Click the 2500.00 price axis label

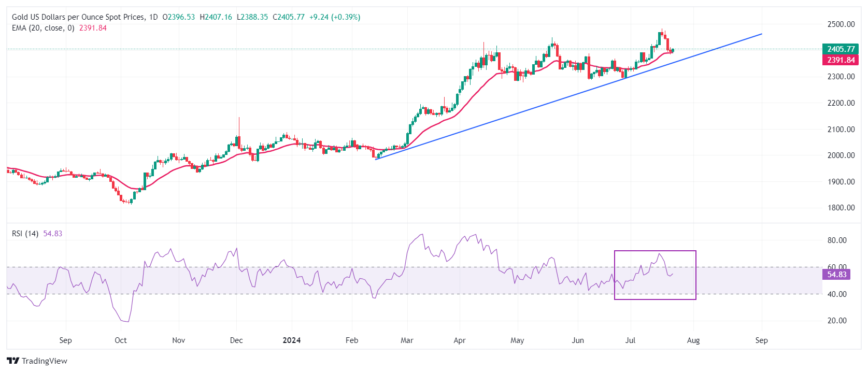841,24
